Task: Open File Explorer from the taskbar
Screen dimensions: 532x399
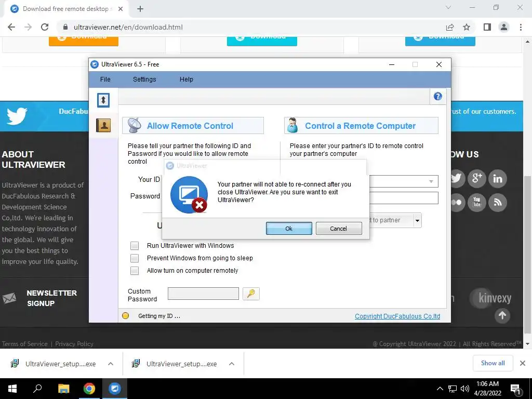Action: coord(63,389)
